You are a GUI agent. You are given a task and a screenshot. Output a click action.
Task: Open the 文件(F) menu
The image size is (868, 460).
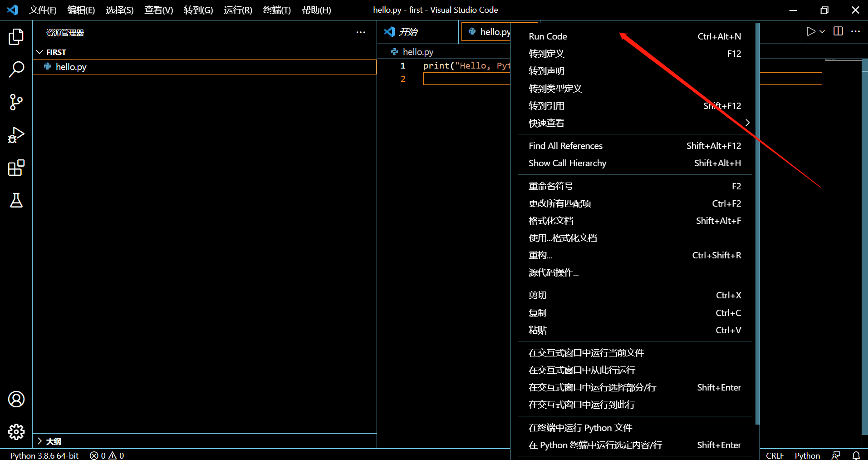(x=43, y=10)
